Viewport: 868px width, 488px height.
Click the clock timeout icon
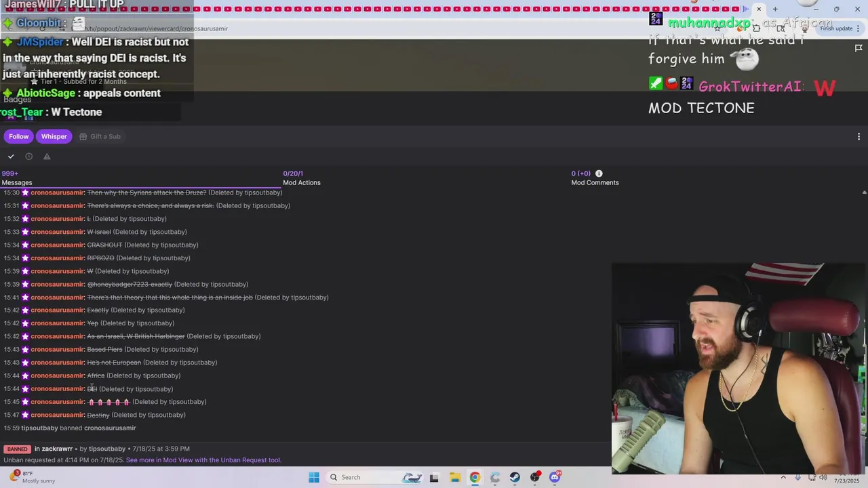click(28, 157)
